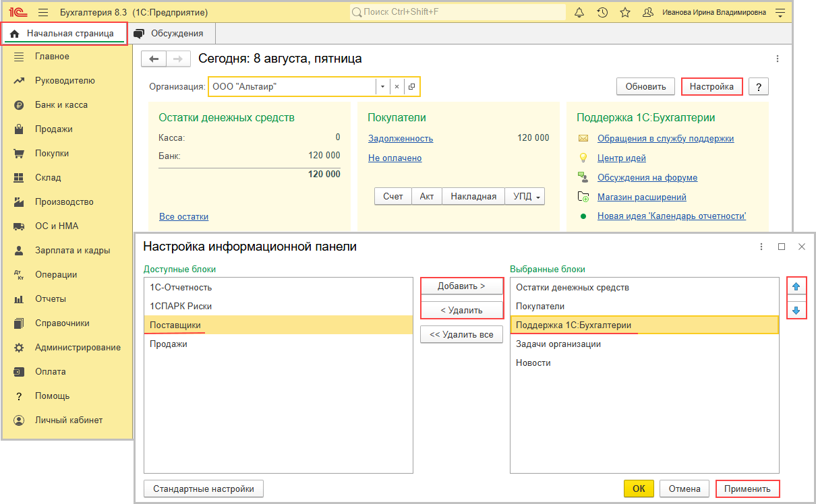Viewport: 816px width, 504px height.
Task: Click the Счет button
Action: [x=393, y=197]
